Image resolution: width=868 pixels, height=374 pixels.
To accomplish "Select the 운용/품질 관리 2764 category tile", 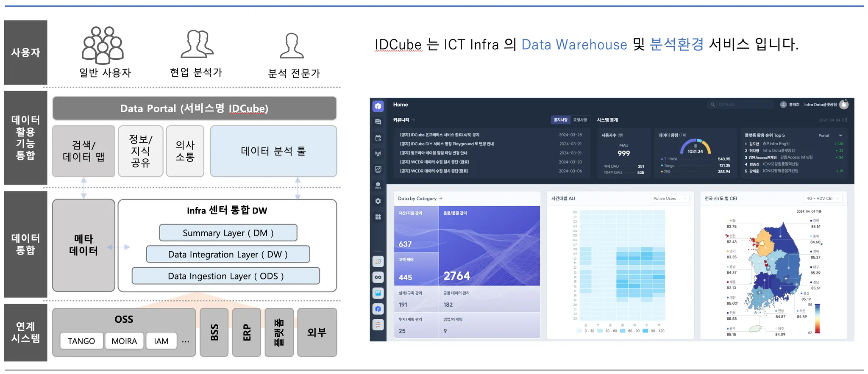I will coord(490,246).
